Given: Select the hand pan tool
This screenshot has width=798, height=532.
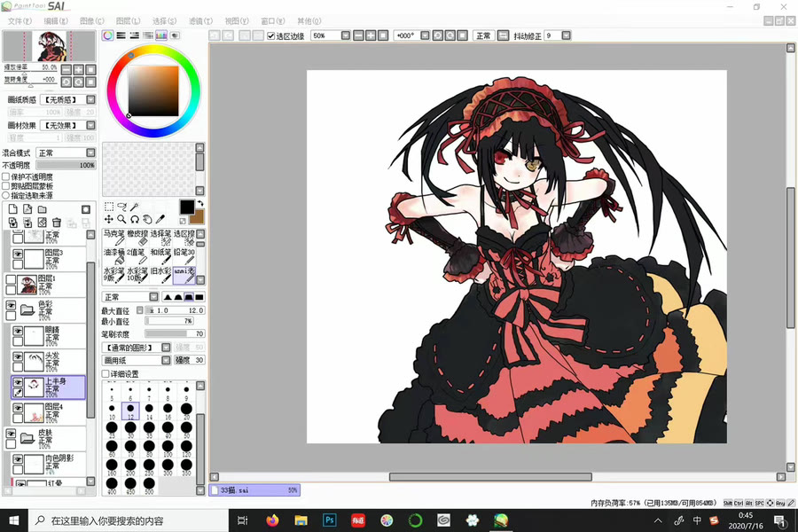Looking at the screenshot, I should pos(147,219).
